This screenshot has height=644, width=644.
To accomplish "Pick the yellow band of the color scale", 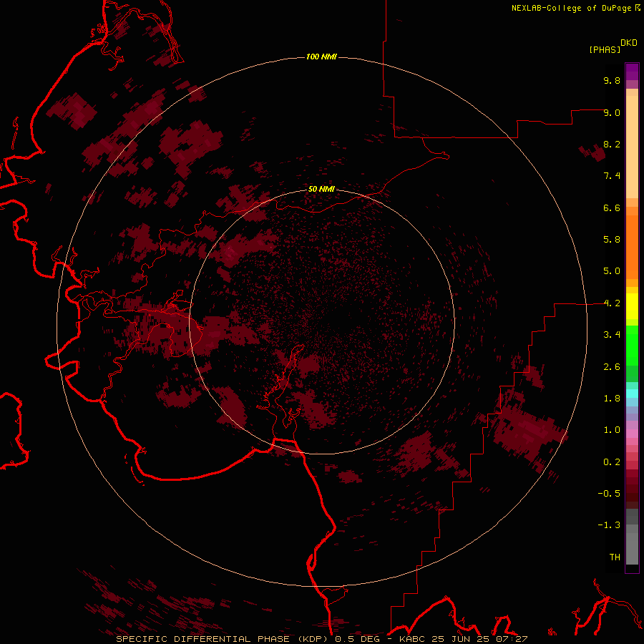I will (x=632, y=306).
